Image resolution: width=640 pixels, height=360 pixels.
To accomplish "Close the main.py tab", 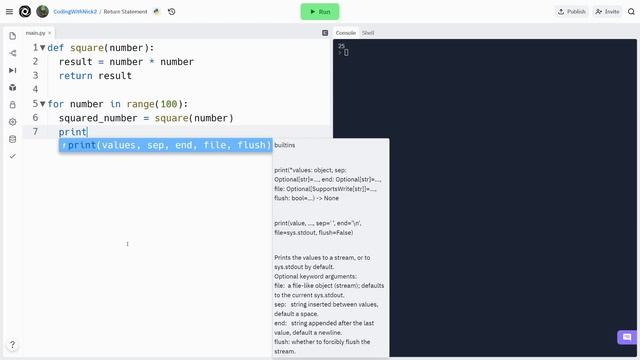I will (x=50, y=33).
